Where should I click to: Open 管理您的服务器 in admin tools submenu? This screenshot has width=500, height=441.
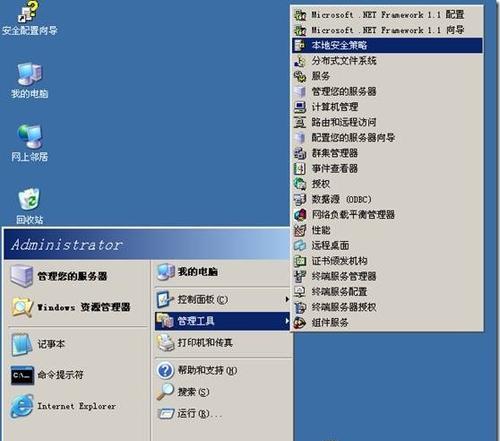pos(387,92)
